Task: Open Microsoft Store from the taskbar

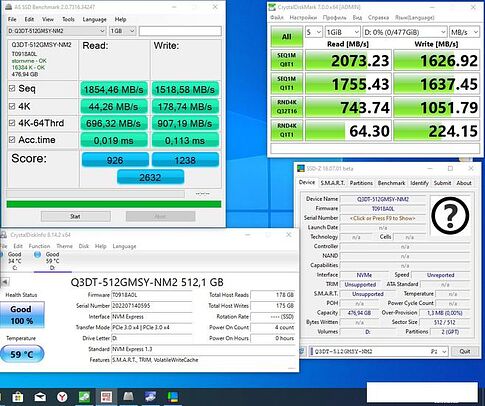Action: tap(18, 397)
